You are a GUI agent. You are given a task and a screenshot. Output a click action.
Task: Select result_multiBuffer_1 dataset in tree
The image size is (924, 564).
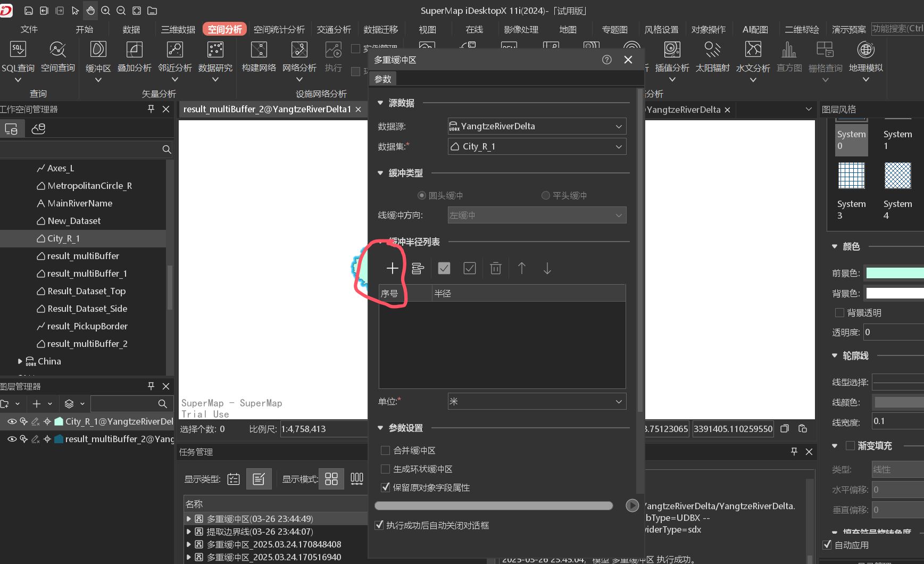87,273
